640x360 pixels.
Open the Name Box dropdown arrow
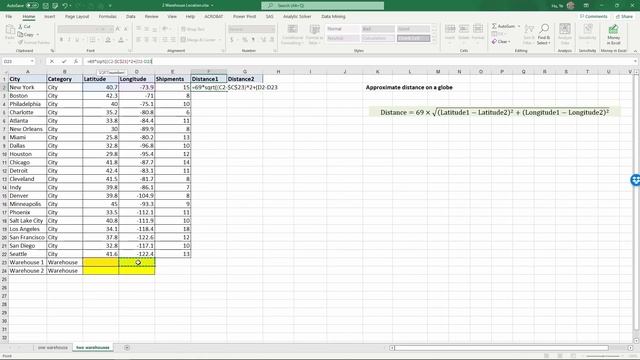pyautogui.click(x=32, y=61)
